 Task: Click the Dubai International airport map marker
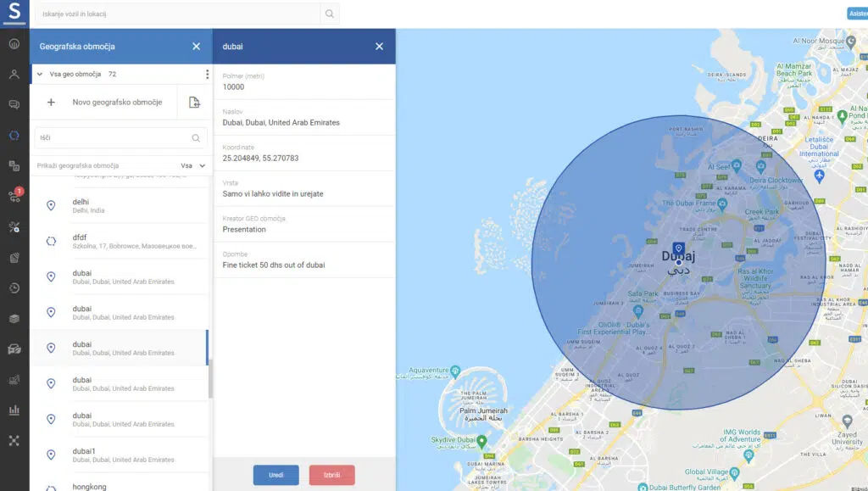point(820,176)
